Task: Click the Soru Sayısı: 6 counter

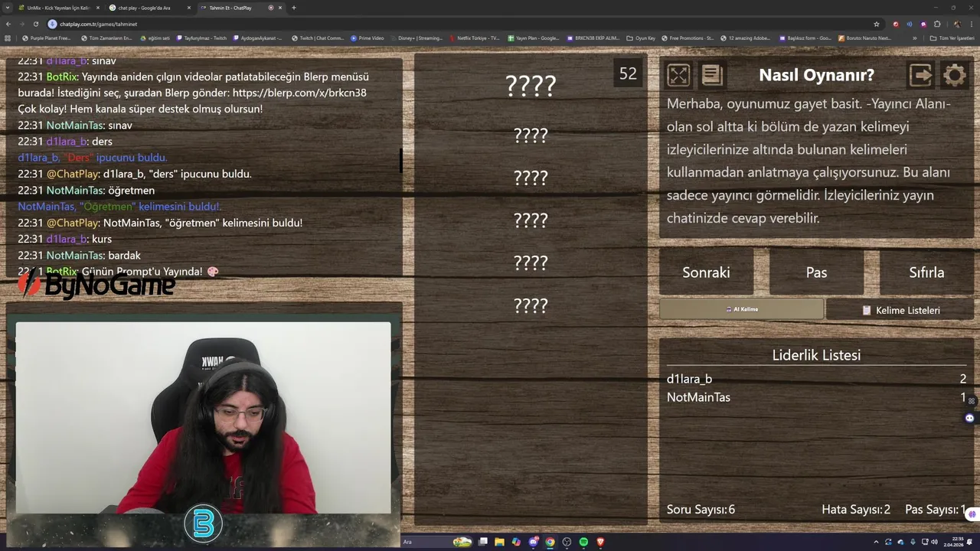Action: (701, 510)
